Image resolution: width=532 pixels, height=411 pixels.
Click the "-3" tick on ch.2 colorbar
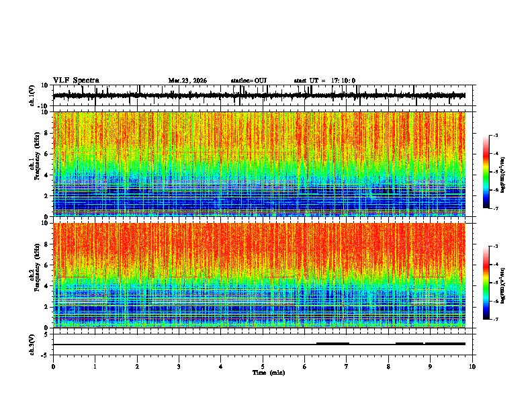point(495,246)
